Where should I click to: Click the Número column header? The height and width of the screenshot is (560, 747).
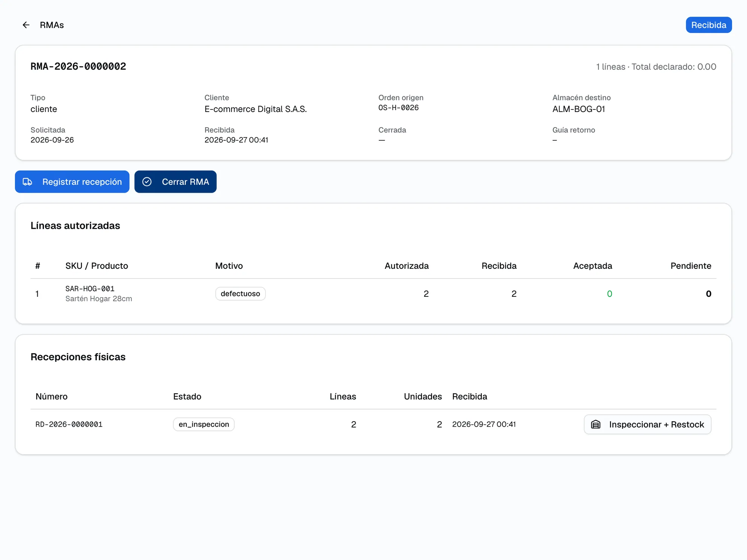(52, 396)
